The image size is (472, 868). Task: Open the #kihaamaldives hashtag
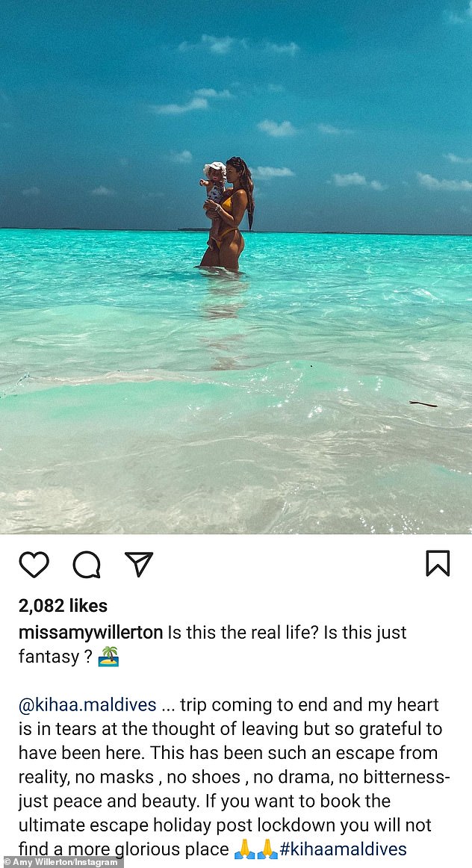point(343,849)
